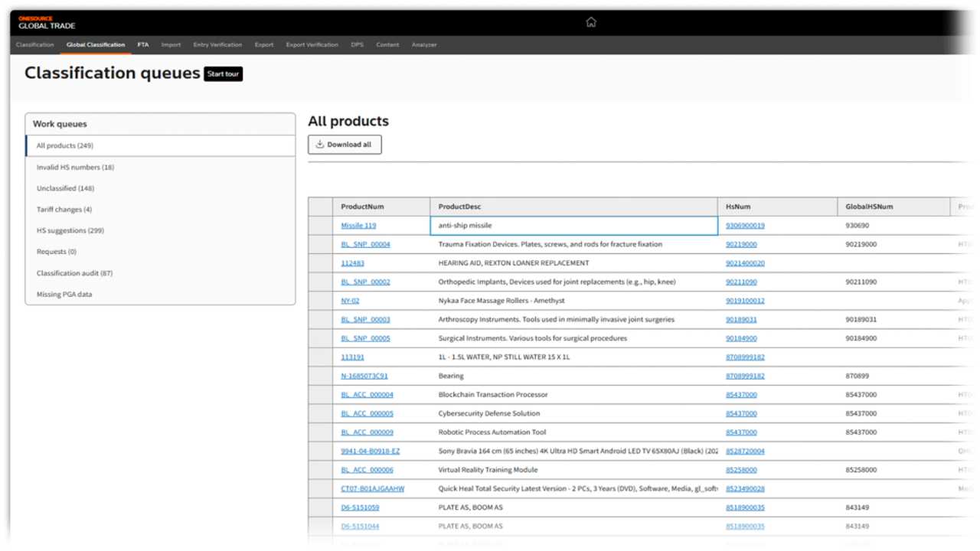Open product link Missile 119
This screenshot has width=980, height=551.
pos(358,226)
